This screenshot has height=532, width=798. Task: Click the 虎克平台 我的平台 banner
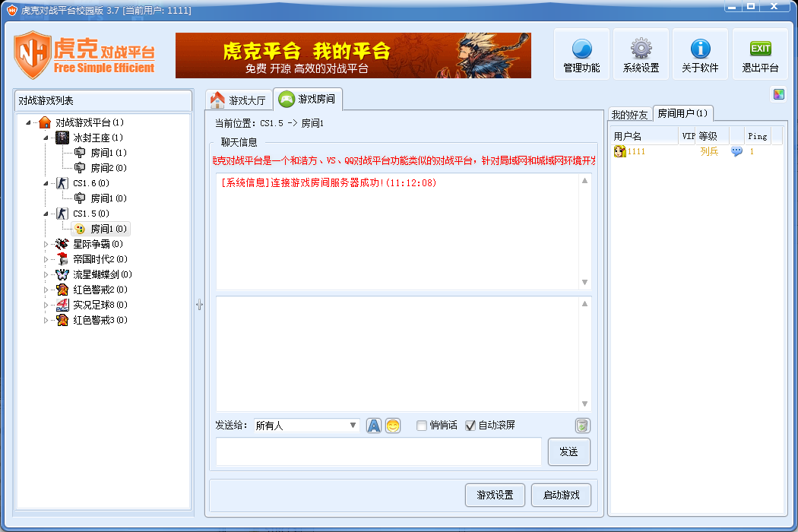point(353,55)
